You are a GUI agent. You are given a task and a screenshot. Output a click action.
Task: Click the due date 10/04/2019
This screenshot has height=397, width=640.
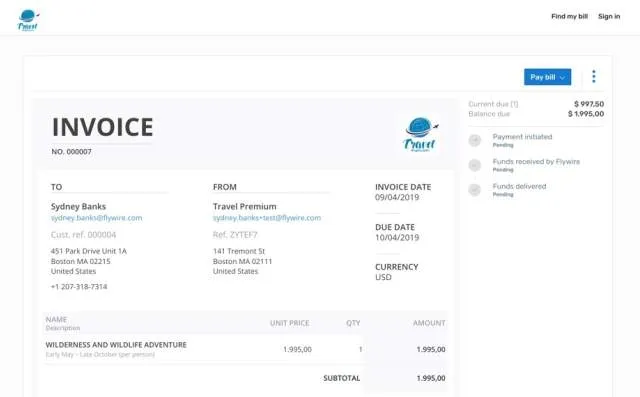pos(397,237)
